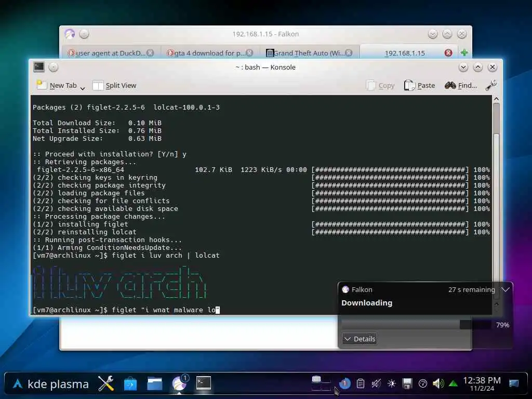Click the muted microphone tray icon

pyautogui.click(x=376, y=384)
